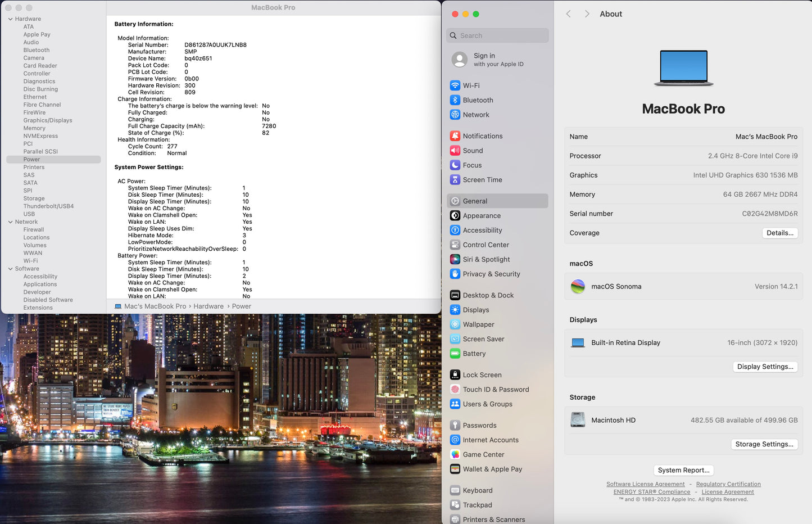Click the Built-in Retina Display icon
The height and width of the screenshot is (524, 812).
[x=578, y=343]
